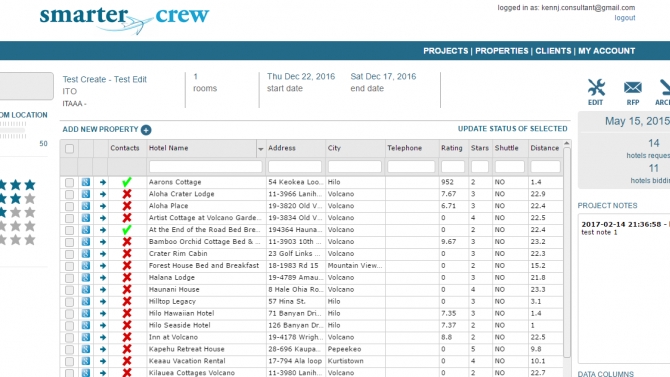Click arrow icon for Kapehu Retreat House row
Image resolution: width=670 pixels, height=377 pixels.
pos(103,349)
